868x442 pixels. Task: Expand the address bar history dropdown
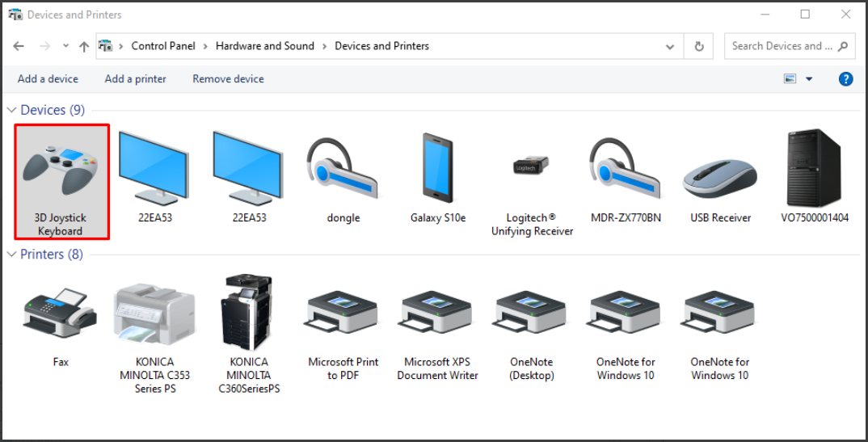point(670,47)
